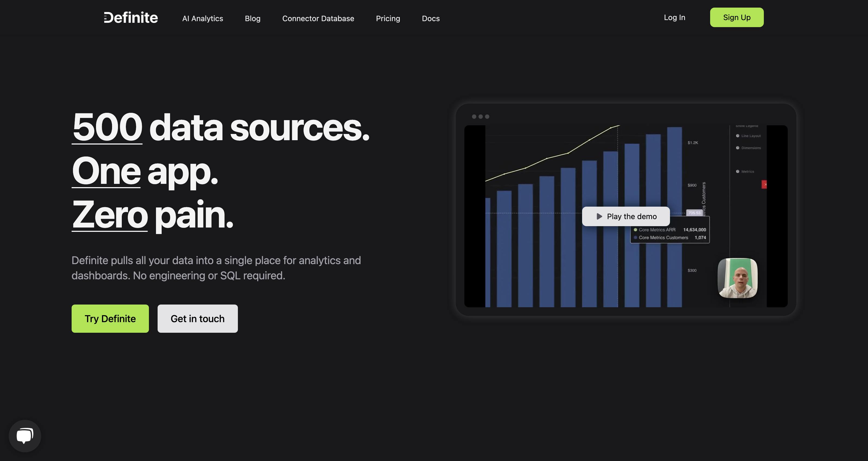
Task: Open the AI Analytics page
Action: [203, 18]
